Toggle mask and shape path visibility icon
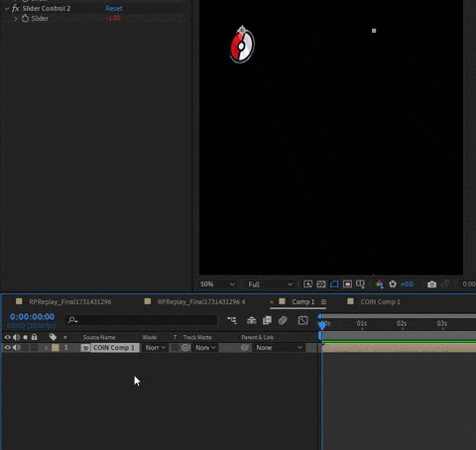This screenshot has width=476, height=450. tap(334, 284)
